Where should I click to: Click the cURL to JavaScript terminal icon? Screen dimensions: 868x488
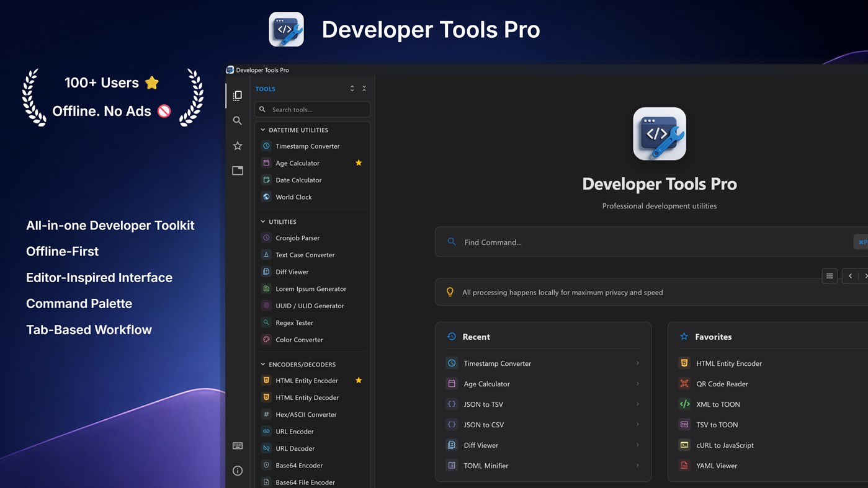[684, 445]
